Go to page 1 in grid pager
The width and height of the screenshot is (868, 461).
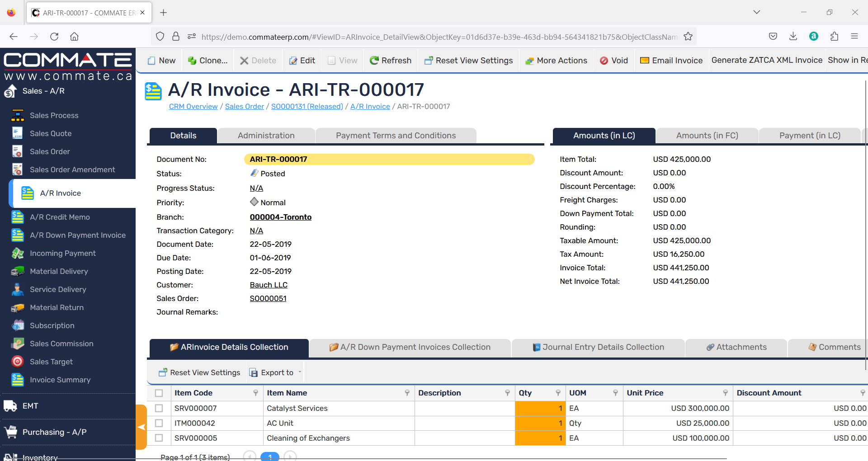(x=270, y=456)
